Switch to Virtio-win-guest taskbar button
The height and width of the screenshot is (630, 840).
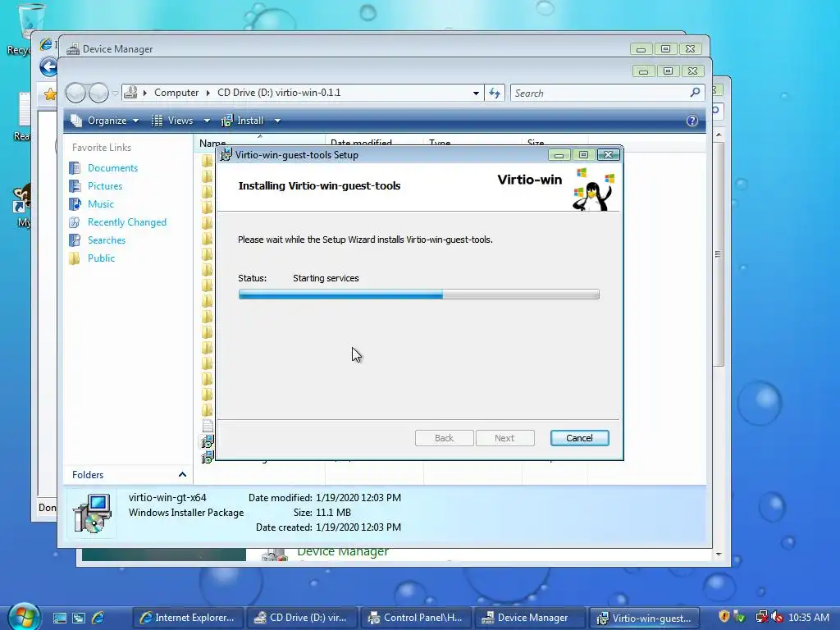point(644,618)
